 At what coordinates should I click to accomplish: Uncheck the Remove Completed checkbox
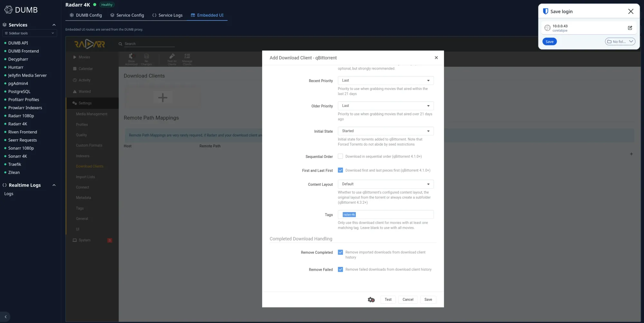(x=340, y=252)
